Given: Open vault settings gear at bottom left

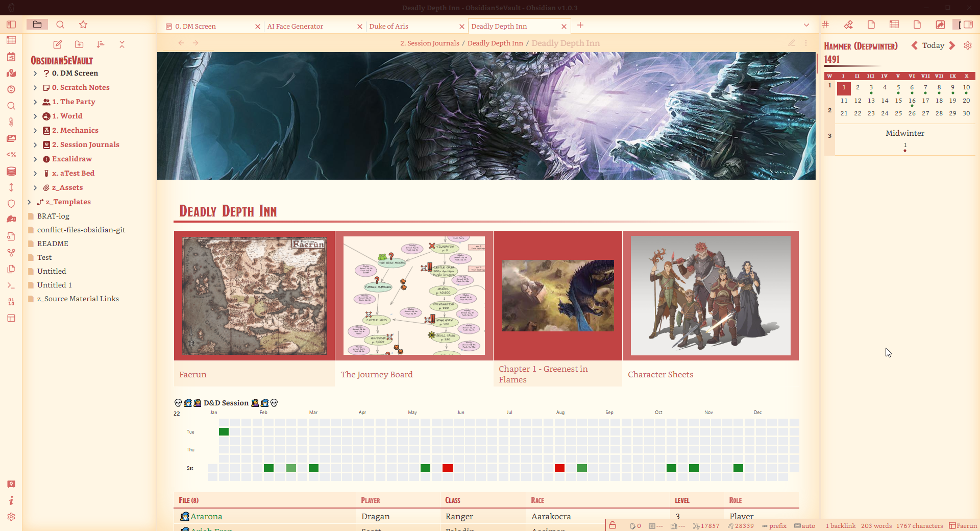Looking at the screenshot, I should coord(11,517).
